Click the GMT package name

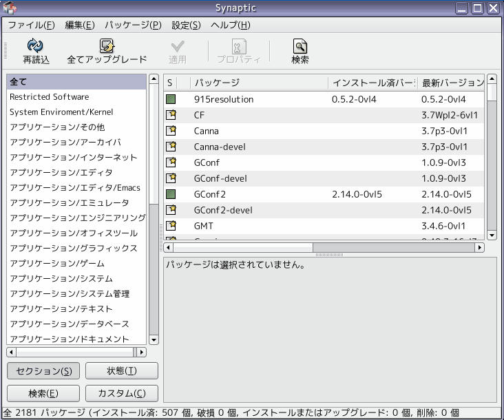204,226
